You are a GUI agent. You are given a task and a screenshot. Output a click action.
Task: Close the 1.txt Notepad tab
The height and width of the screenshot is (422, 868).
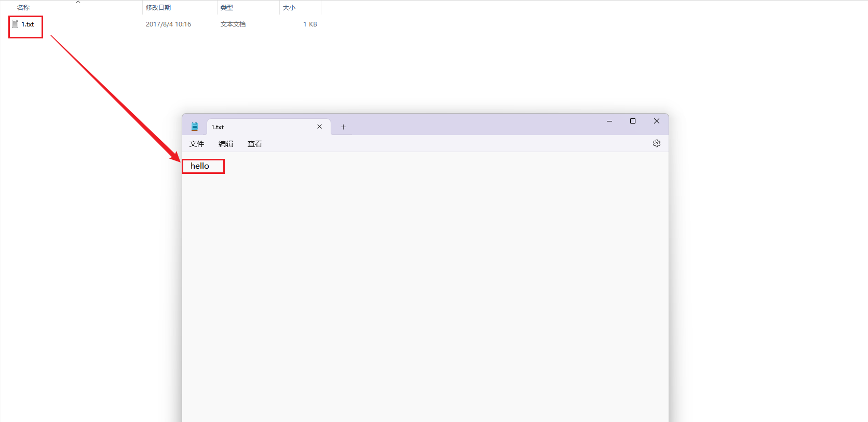pos(319,127)
